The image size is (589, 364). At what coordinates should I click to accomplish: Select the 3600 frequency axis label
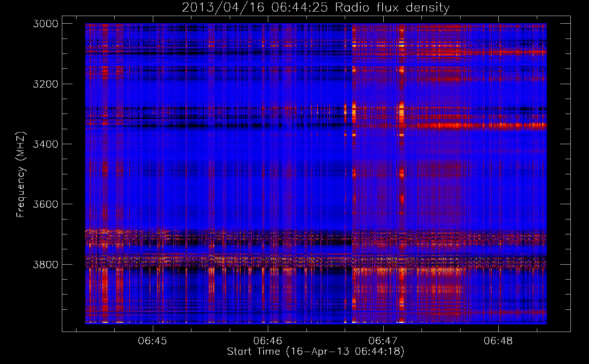coord(46,204)
